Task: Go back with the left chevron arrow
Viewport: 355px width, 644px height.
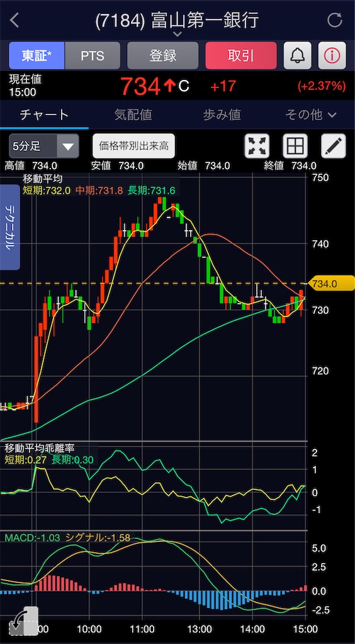Action: 14,20
